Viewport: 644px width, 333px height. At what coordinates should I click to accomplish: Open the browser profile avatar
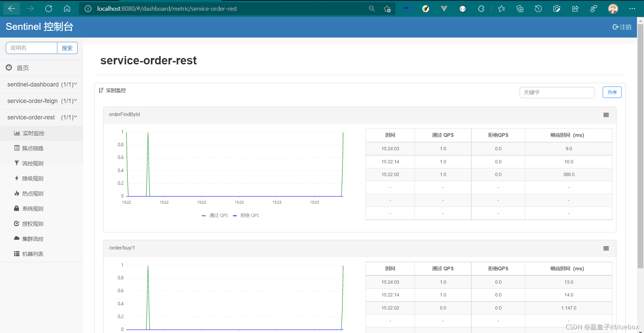(x=613, y=9)
